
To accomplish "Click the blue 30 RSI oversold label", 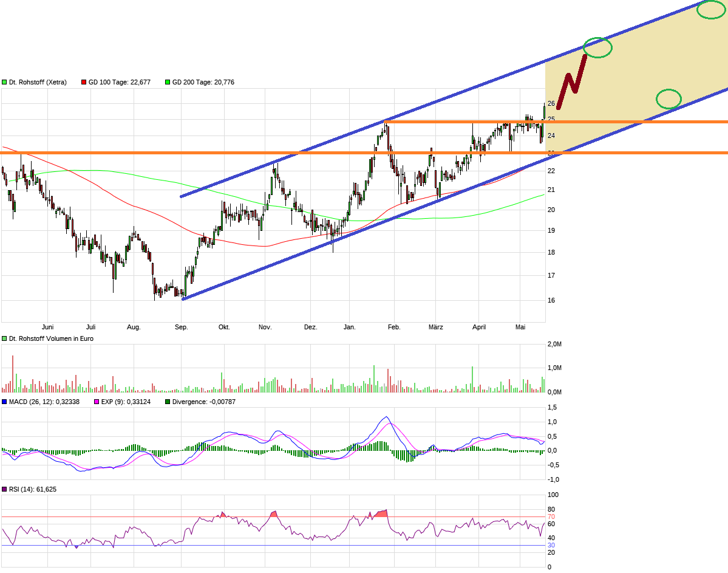I will pos(551,546).
